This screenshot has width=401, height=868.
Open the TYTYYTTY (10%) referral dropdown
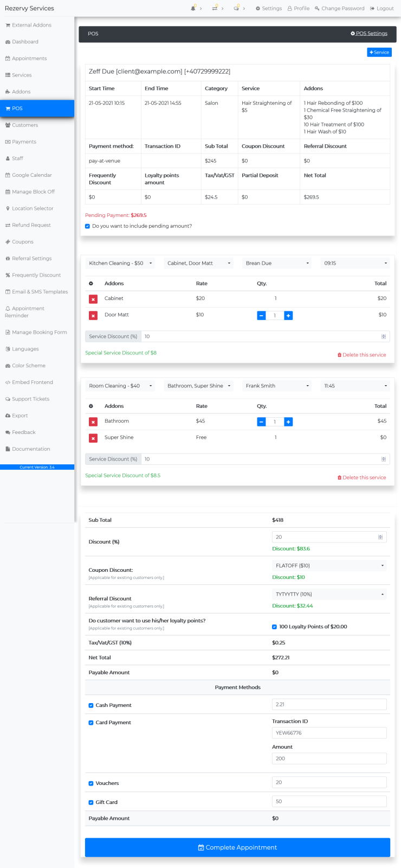329,594
